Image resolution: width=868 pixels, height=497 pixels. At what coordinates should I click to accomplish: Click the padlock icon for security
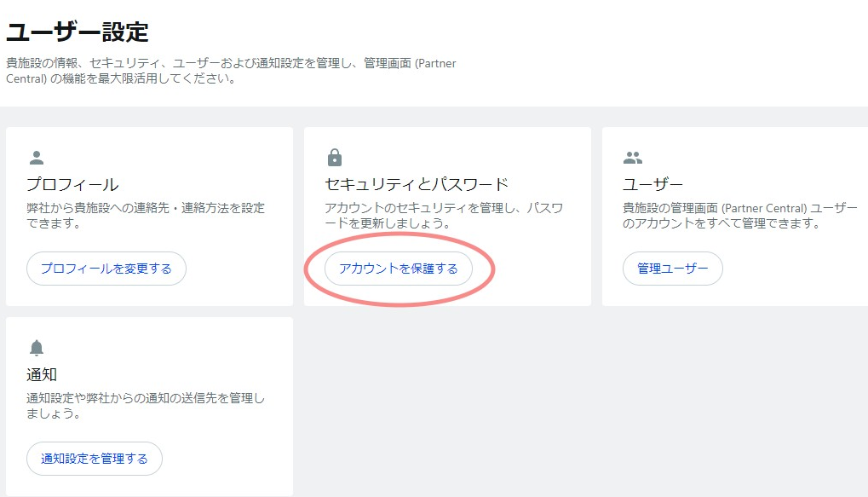click(334, 158)
